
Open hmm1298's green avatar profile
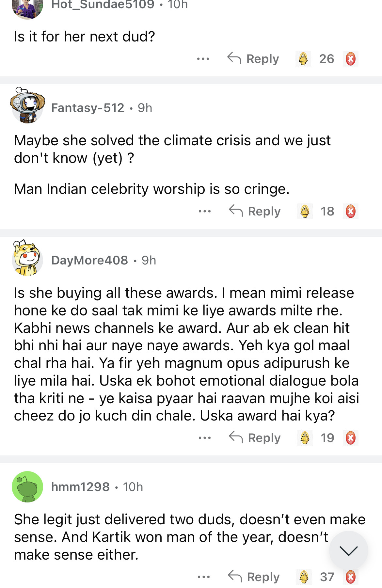27,487
